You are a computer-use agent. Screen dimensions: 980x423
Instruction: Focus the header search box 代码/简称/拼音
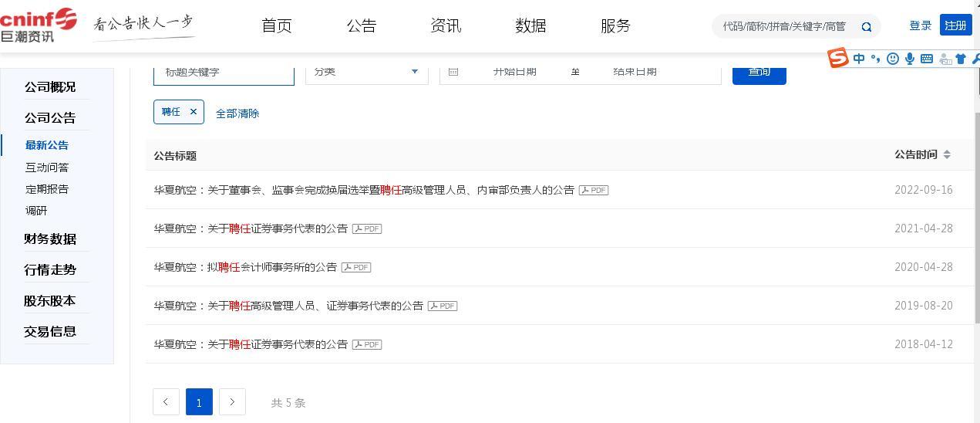click(x=784, y=26)
